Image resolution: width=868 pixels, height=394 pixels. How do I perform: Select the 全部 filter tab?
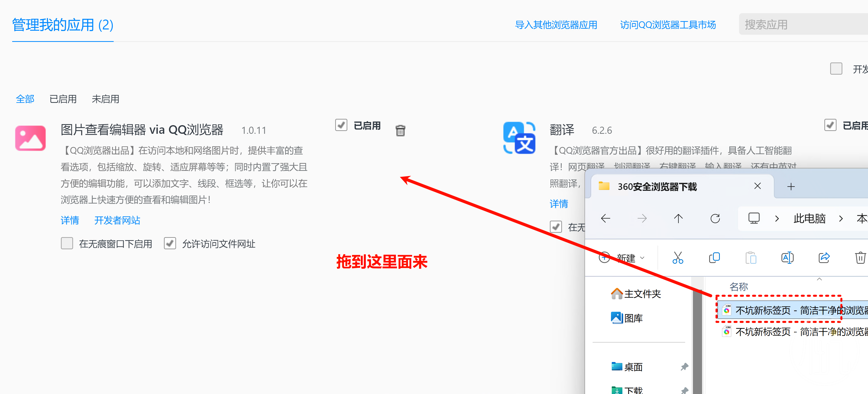(x=25, y=99)
